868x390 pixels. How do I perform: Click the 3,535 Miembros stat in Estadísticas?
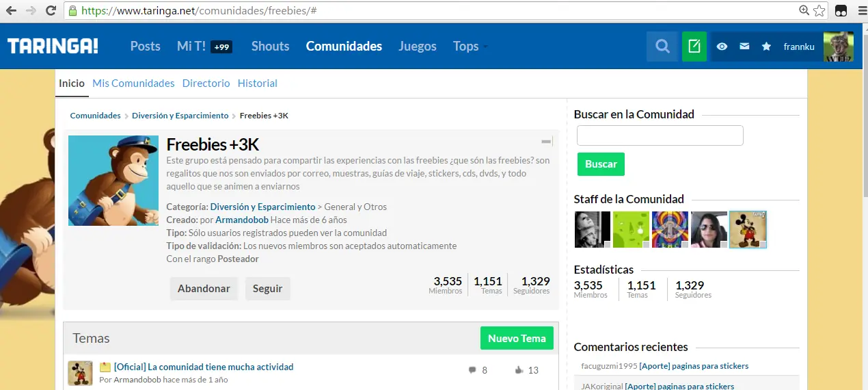click(x=591, y=289)
